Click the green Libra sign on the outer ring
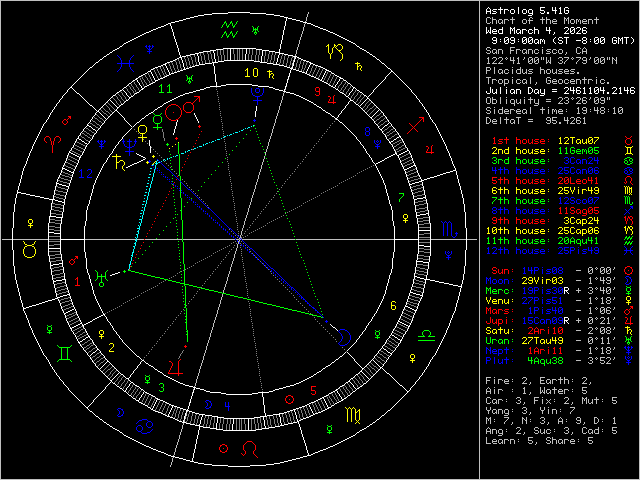This screenshot has height=480, width=640. coord(427,336)
